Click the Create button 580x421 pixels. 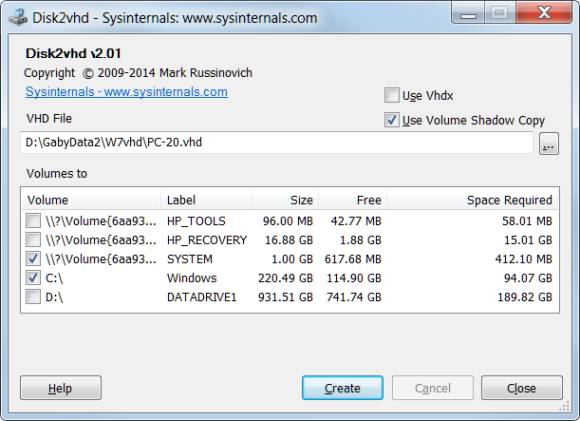point(343,388)
